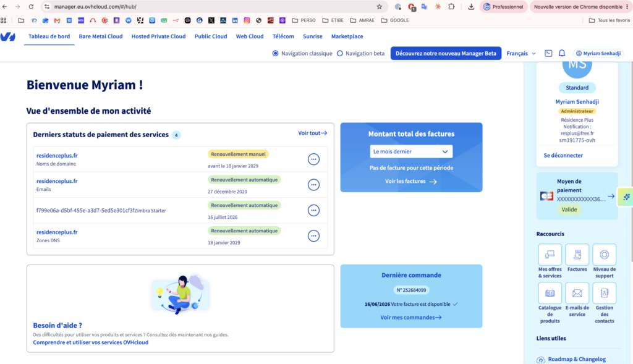Screen dimensions: 633x364
Task: Open the Chrome downloads icon
Action: pyautogui.click(x=470, y=6)
